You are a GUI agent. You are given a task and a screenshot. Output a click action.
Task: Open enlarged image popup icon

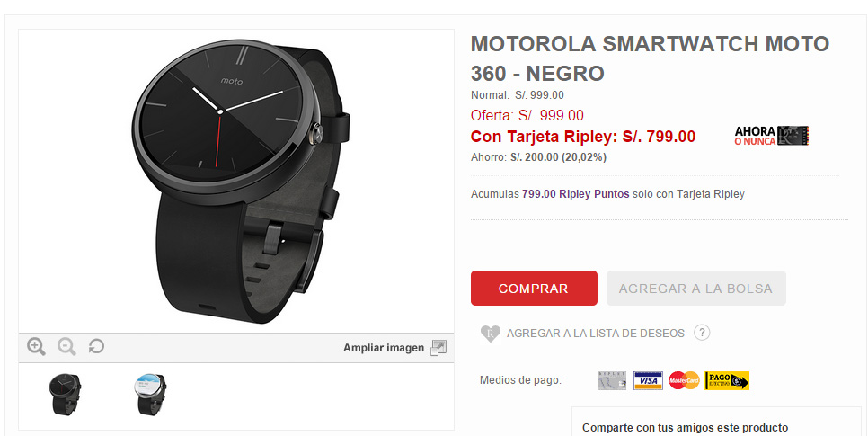(438, 348)
